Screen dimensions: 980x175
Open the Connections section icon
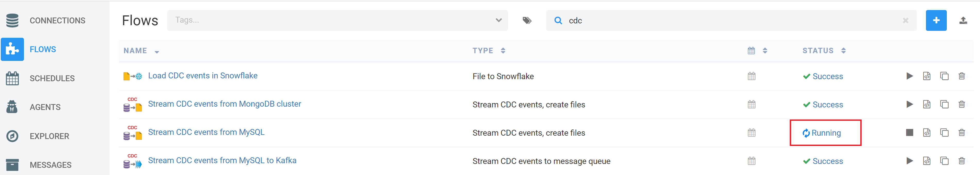[12, 21]
